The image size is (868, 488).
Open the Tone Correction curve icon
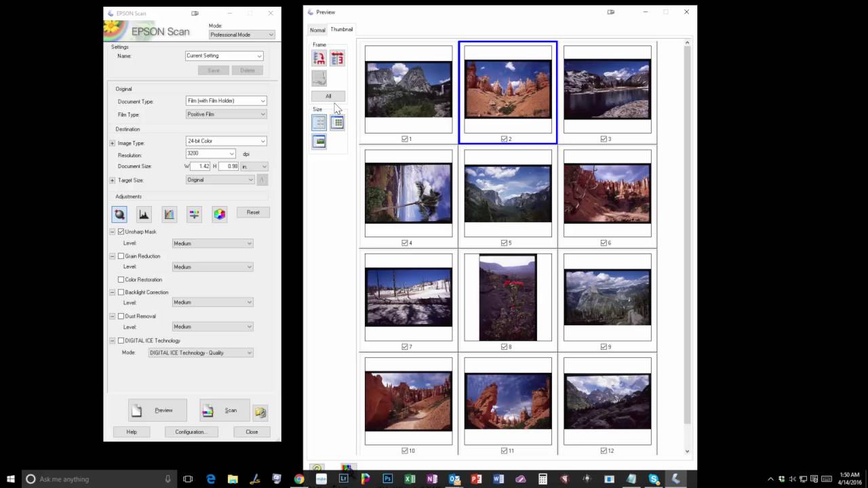point(169,214)
